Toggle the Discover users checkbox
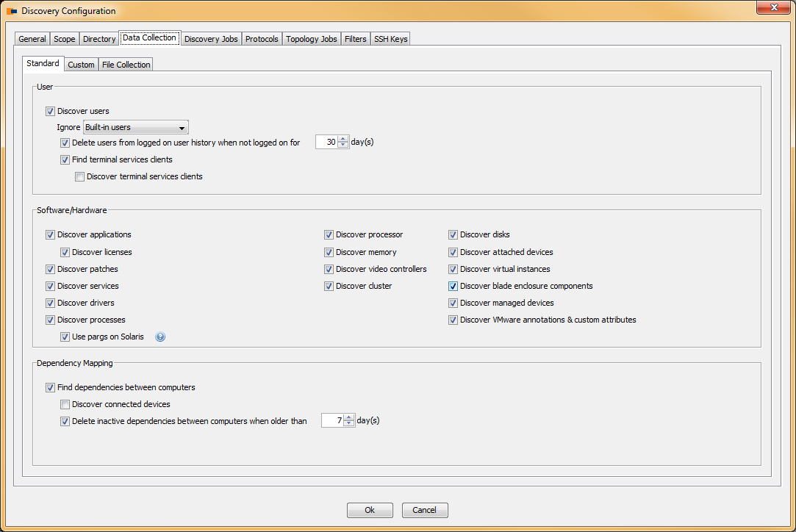The height and width of the screenshot is (532, 796). [x=50, y=112]
